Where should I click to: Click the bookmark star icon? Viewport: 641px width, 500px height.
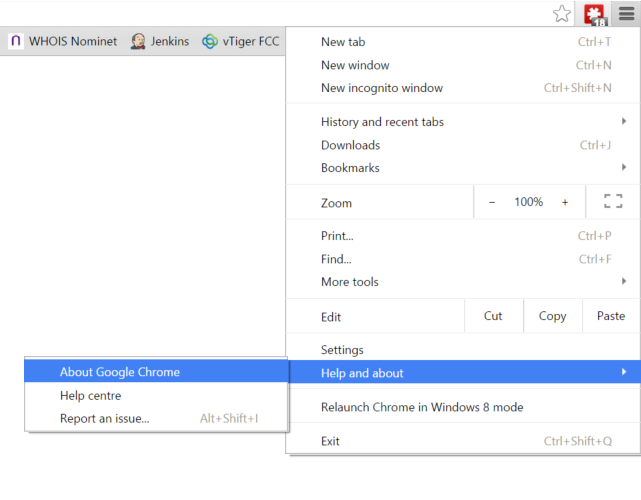(x=562, y=14)
